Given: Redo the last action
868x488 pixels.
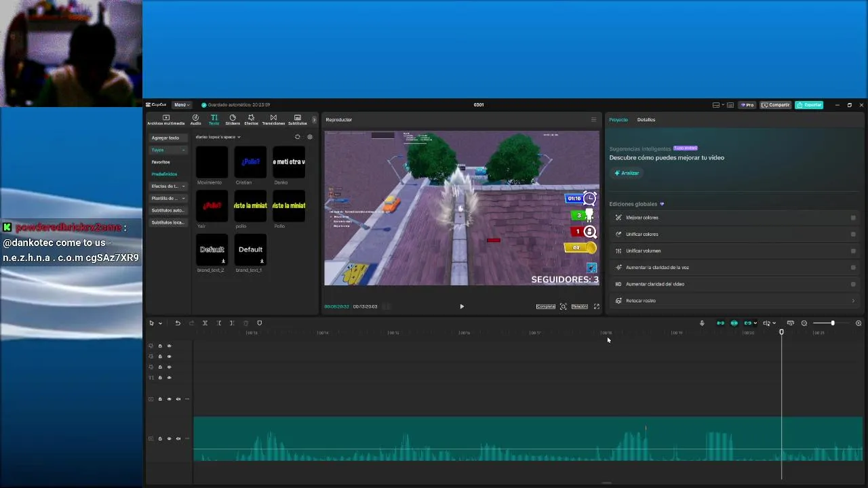Looking at the screenshot, I should tap(191, 323).
